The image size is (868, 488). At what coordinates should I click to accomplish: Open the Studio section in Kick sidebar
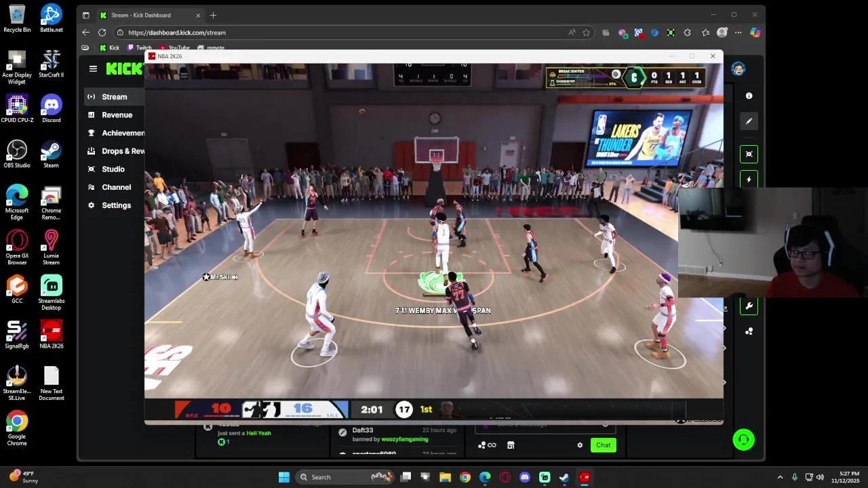click(115, 169)
